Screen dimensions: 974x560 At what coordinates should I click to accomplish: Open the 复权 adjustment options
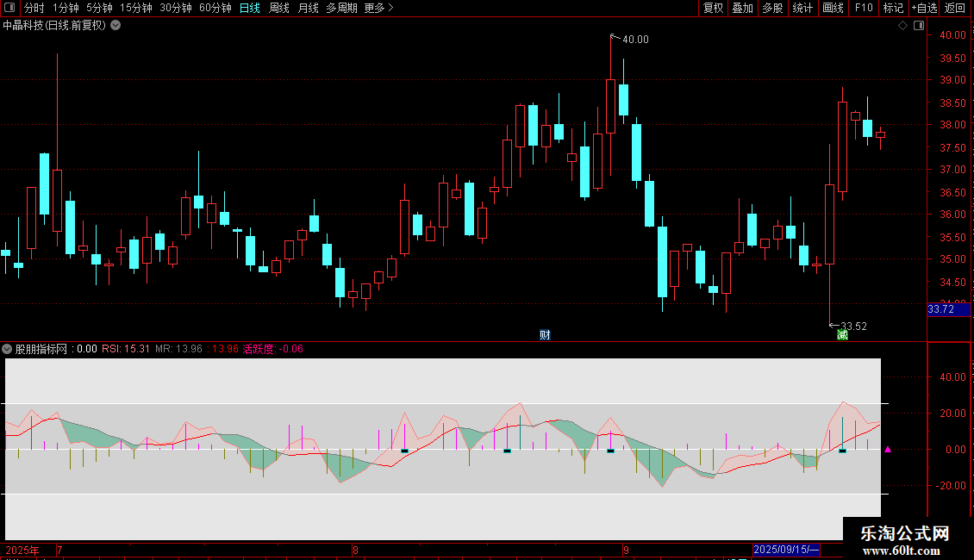[x=713, y=8]
